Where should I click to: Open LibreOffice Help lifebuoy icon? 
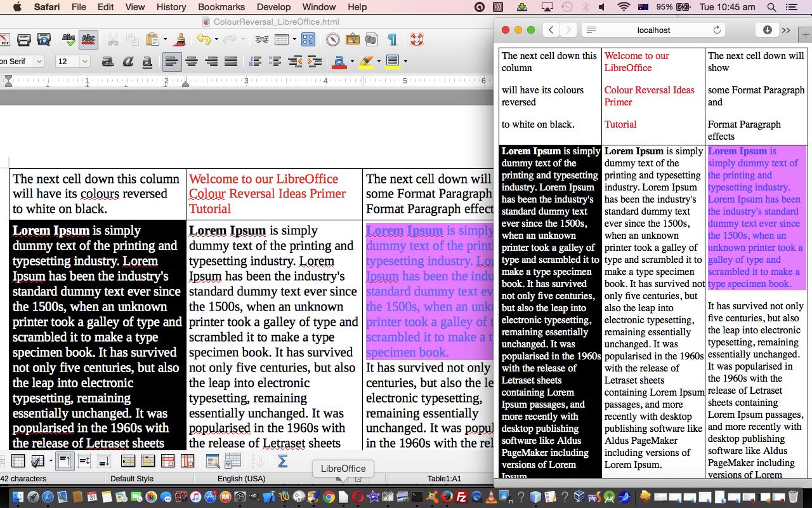[416, 40]
